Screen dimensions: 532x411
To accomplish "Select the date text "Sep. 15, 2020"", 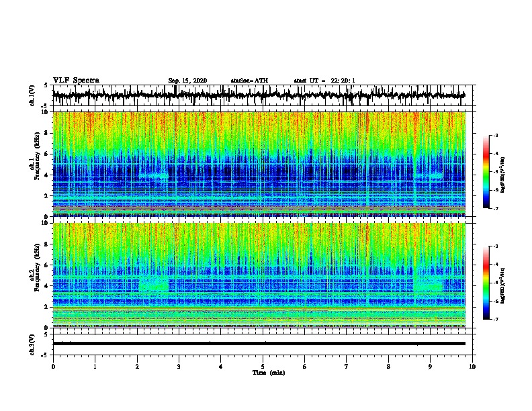I will click(x=187, y=81).
